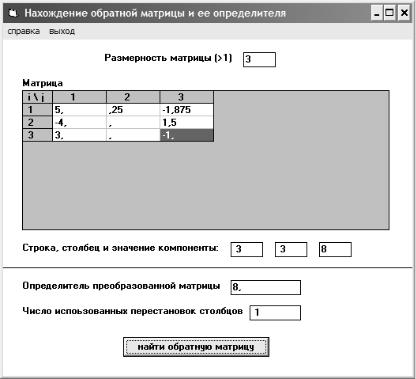Click column header 1 of the matrix
The width and height of the screenshot is (416, 379).
pyautogui.click(x=79, y=97)
